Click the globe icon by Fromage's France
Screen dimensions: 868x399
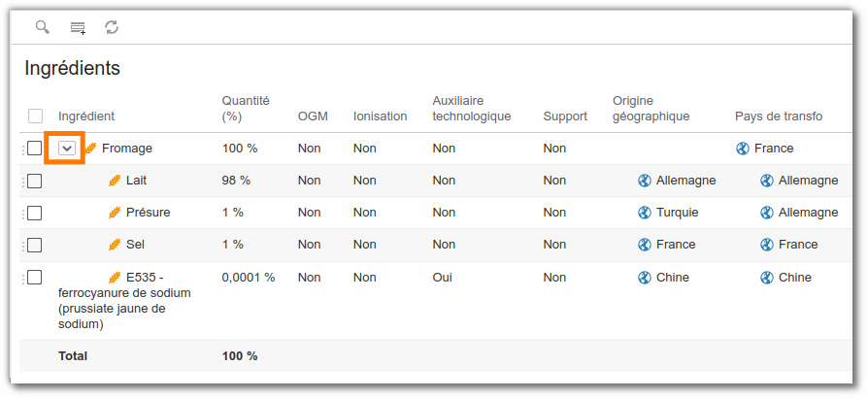(743, 149)
